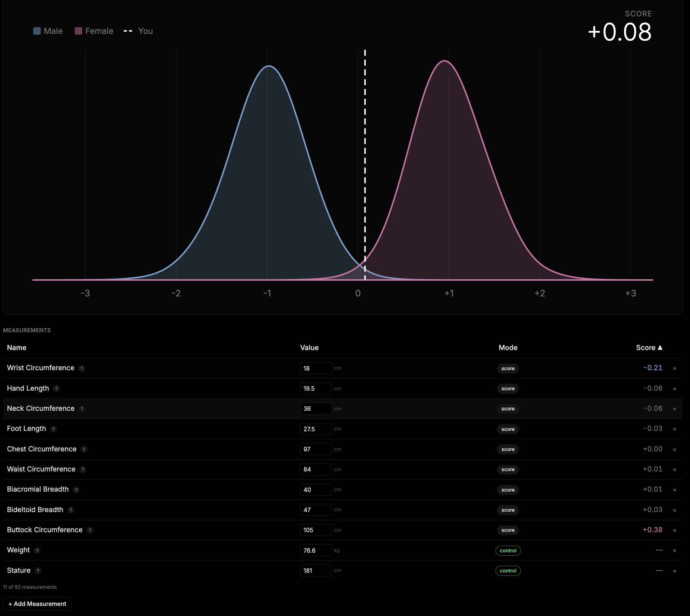
Task: Open help icon for Buttock Circumference
Action: [x=90, y=530]
